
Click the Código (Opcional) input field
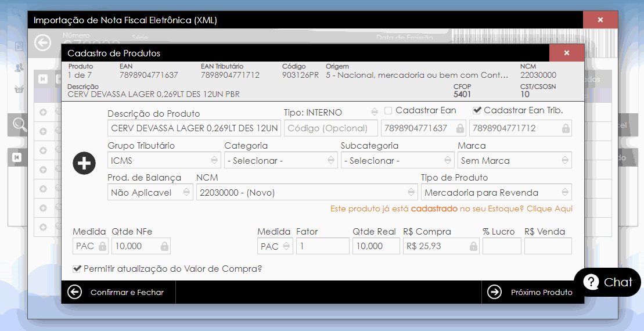click(x=330, y=128)
